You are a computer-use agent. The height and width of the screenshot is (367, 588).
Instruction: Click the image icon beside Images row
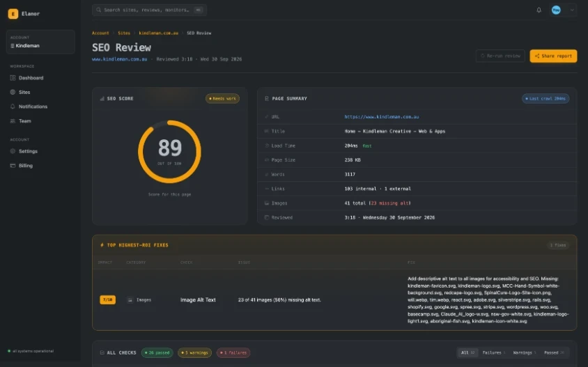(267, 203)
